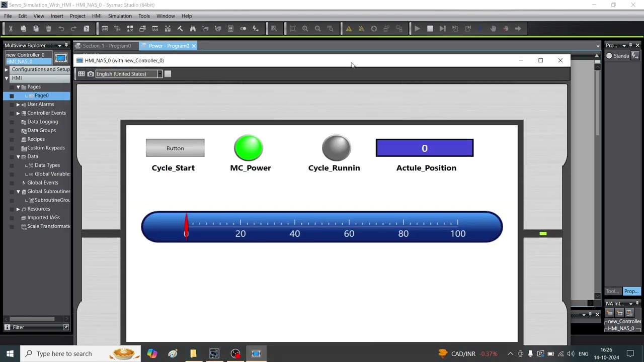Viewport: 644px width, 362px height.
Task: Click the Sysmac Studio icon in Windows taskbar
Action: (x=214, y=353)
